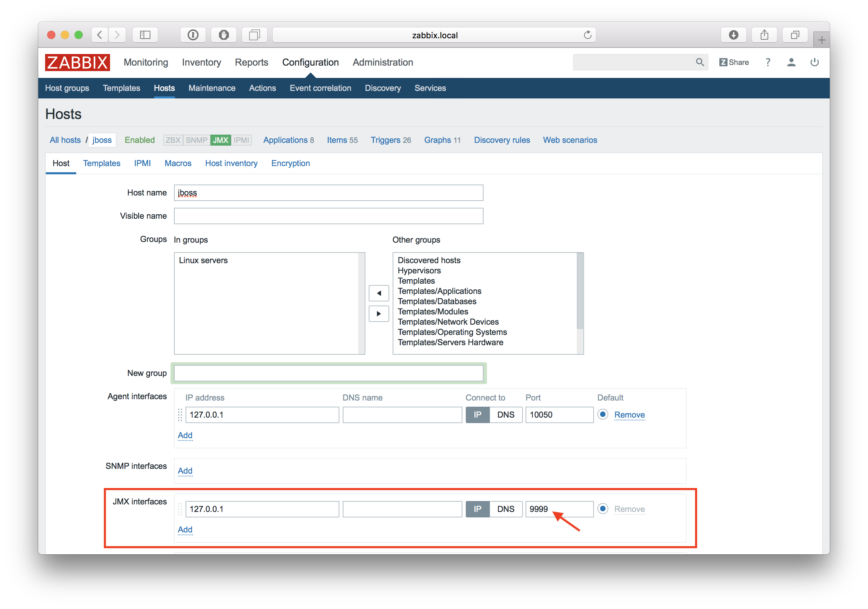This screenshot has width=868, height=609.
Task: Switch JMX interface connection to DNS
Action: (505, 509)
